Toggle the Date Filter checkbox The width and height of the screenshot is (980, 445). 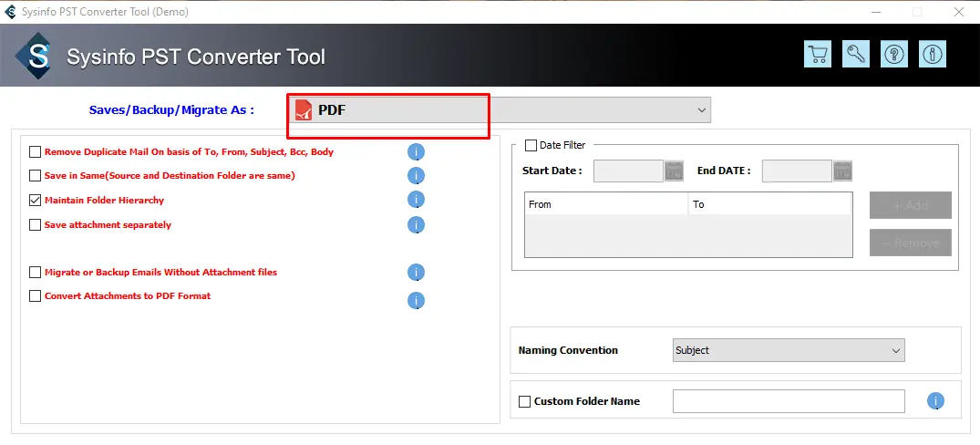pos(531,145)
